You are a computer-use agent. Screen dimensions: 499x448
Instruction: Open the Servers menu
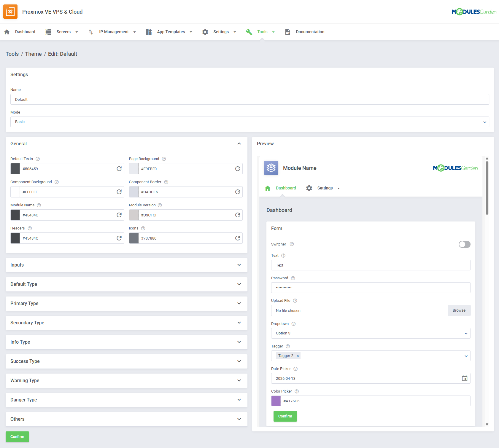pyautogui.click(x=63, y=32)
